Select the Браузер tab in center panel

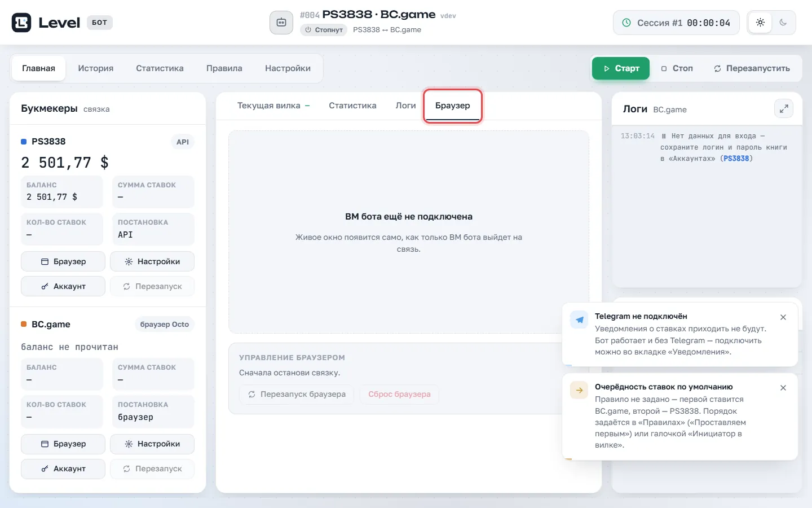452,106
